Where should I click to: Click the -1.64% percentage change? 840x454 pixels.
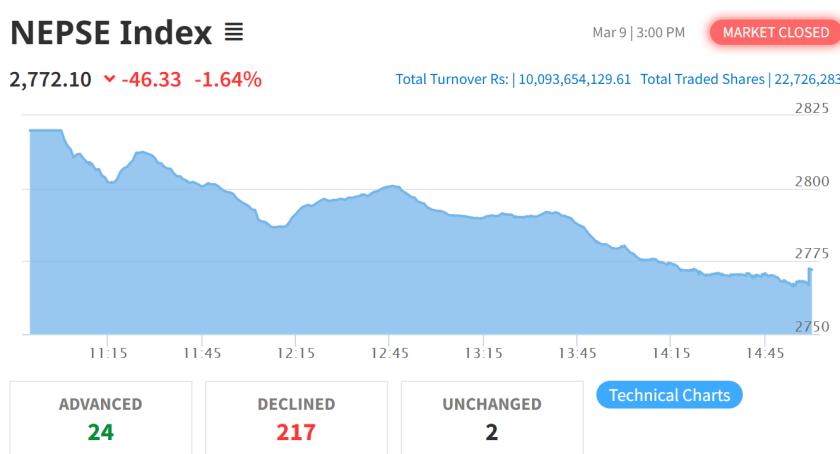click(228, 79)
